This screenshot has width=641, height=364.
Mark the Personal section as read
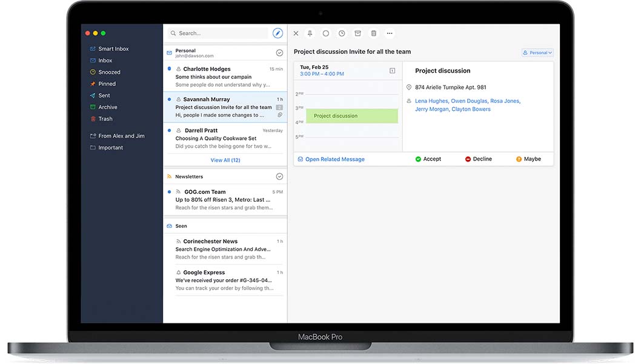pos(279,52)
